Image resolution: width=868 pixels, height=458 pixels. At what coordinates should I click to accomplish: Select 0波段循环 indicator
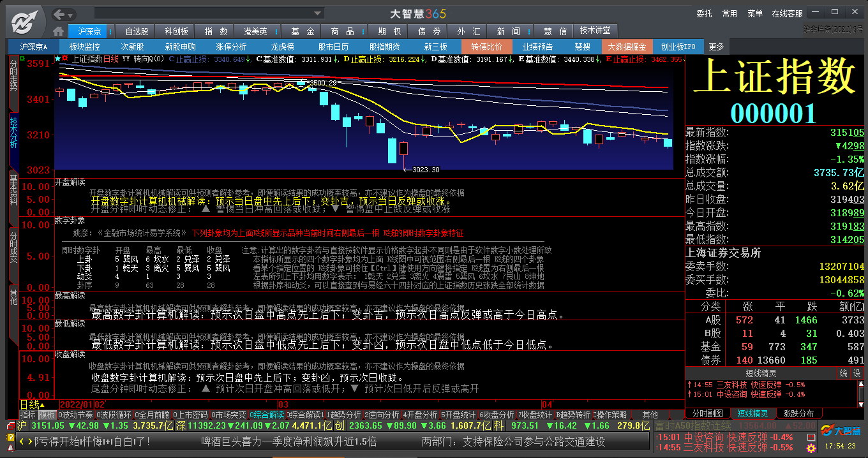point(114,415)
